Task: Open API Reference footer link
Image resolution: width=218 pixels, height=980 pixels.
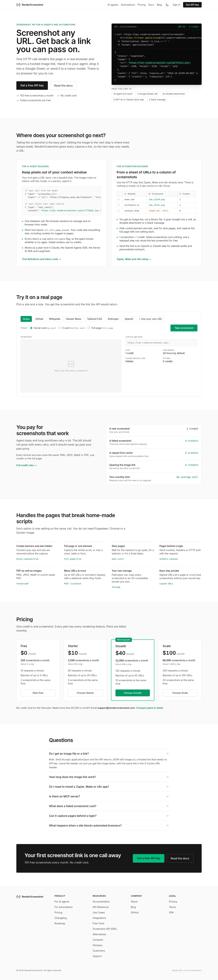Action: (100, 907)
